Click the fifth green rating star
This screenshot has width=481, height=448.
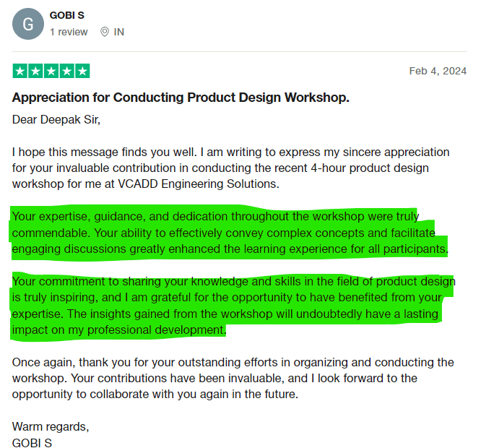(82, 71)
